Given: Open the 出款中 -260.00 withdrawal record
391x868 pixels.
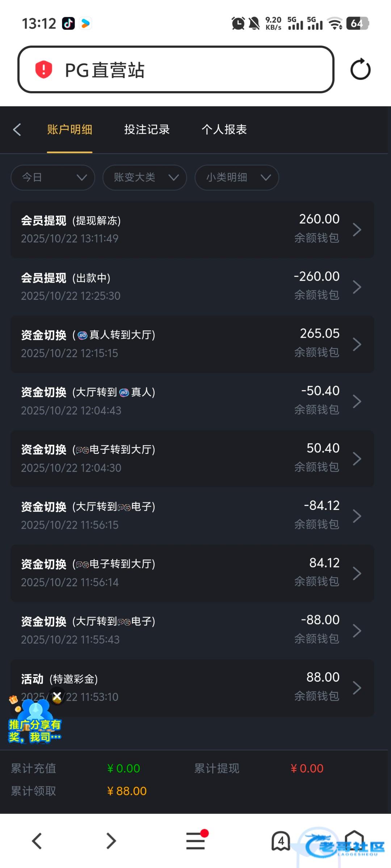Looking at the screenshot, I should [x=192, y=286].
